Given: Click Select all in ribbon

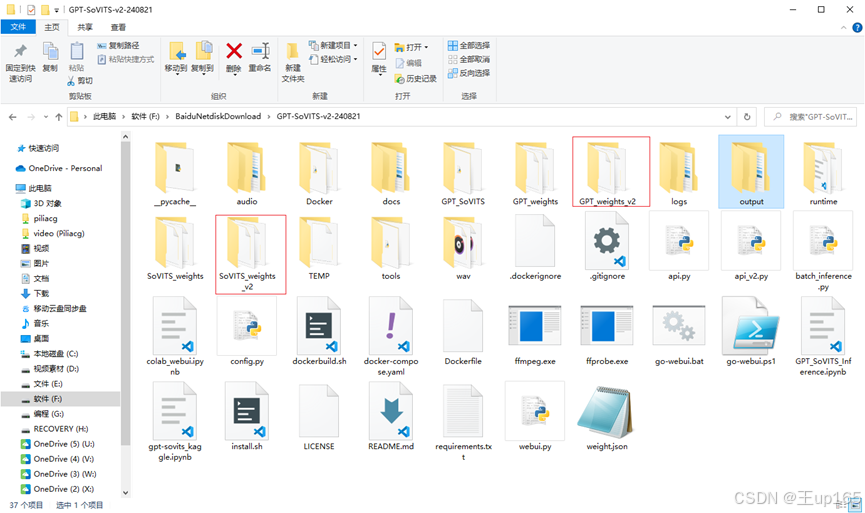Looking at the screenshot, I should click(x=469, y=45).
